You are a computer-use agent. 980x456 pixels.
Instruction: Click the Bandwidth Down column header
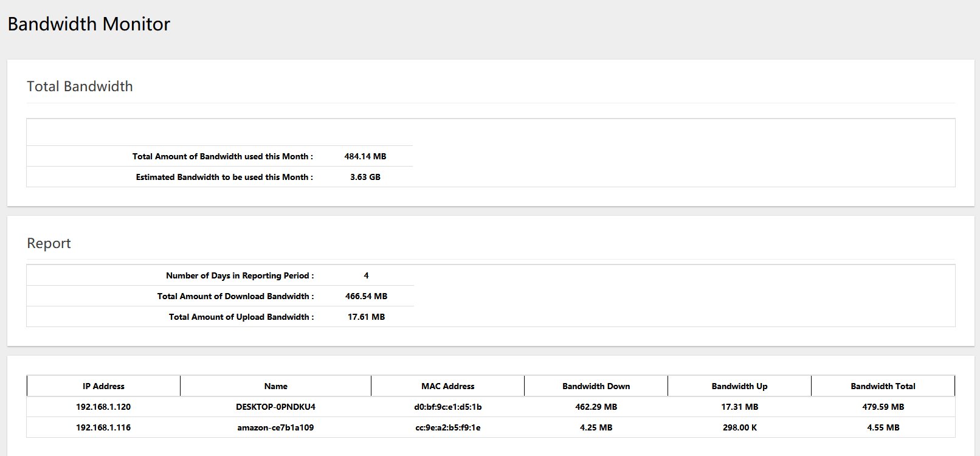pyautogui.click(x=596, y=386)
